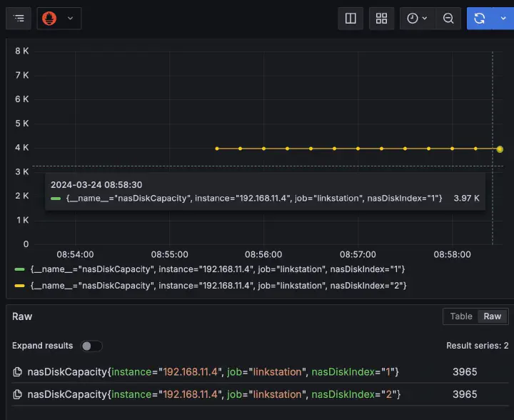The image size is (514, 420).
Task: Click the first data point of the series
Action: [217, 149]
